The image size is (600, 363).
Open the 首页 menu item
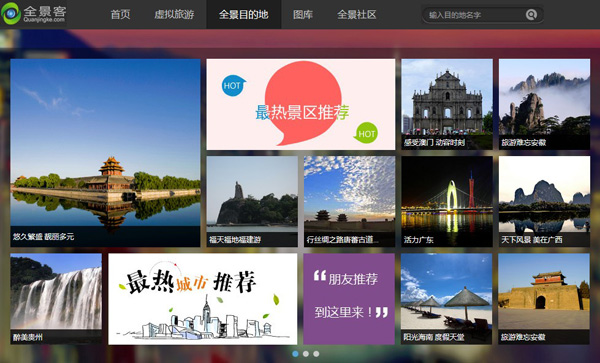click(120, 15)
